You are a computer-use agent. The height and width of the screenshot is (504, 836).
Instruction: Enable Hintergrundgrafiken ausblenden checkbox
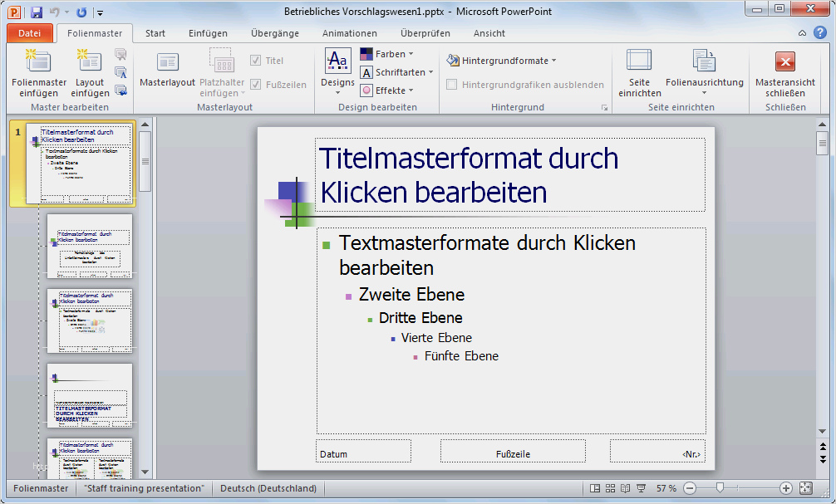(x=452, y=85)
